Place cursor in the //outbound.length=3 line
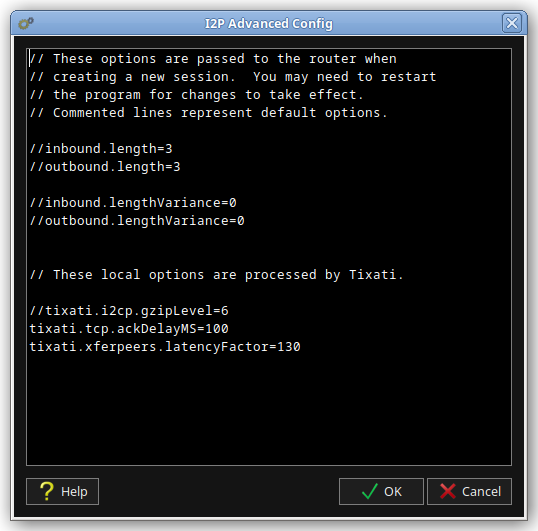The width and height of the screenshot is (538, 531). pos(105,167)
